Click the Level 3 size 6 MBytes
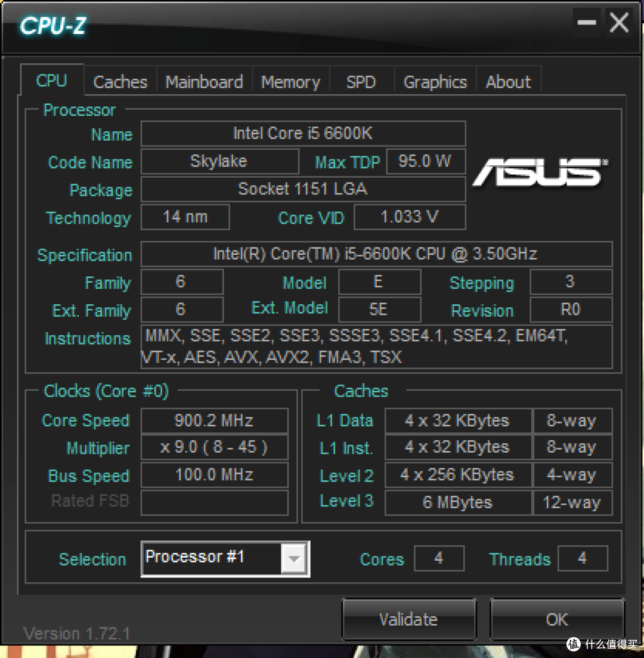The width and height of the screenshot is (644, 658). click(x=458, y=502)
